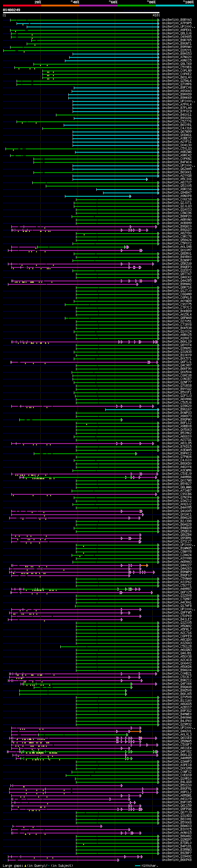Select the UniRef100_B4FWI4 label
The image size is (197, 868).
click(x=177, y=162)
